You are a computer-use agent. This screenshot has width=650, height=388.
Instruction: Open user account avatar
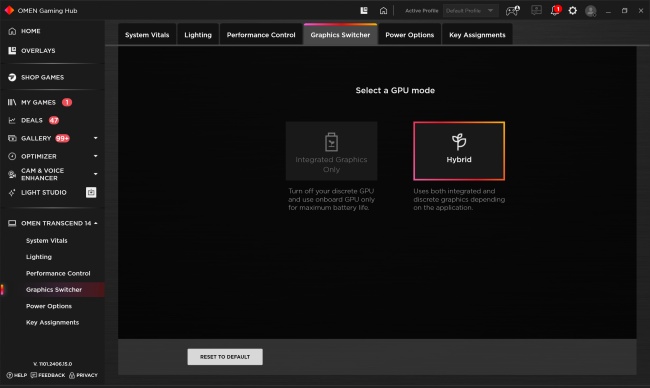click(x=591, y=11)
